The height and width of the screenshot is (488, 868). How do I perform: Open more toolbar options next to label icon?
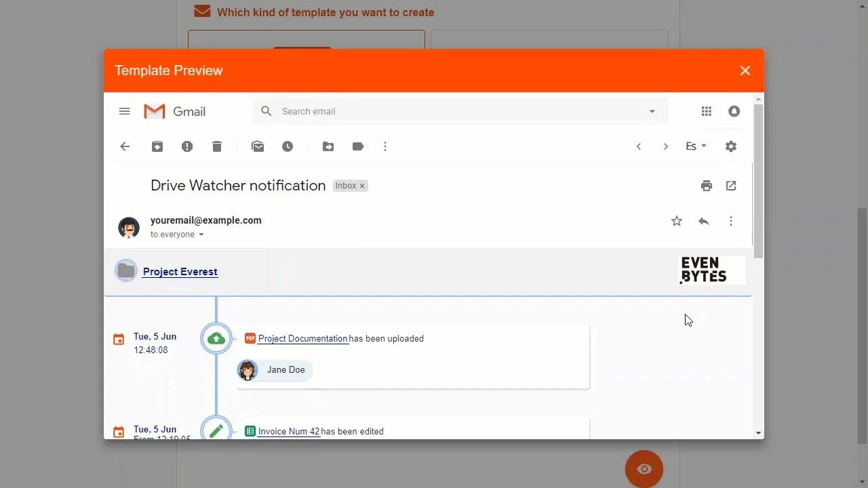(x=385, y=146)
